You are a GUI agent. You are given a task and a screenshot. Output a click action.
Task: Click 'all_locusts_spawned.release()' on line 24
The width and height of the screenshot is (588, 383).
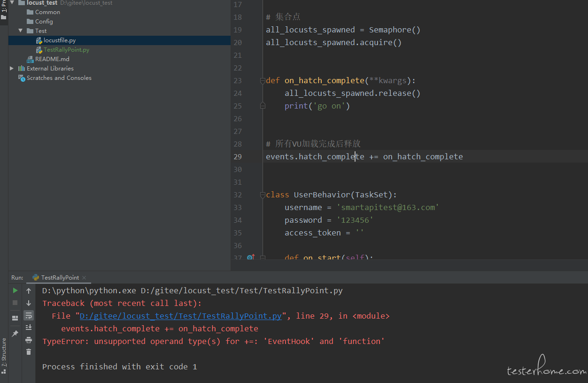(x=353, y=94)
